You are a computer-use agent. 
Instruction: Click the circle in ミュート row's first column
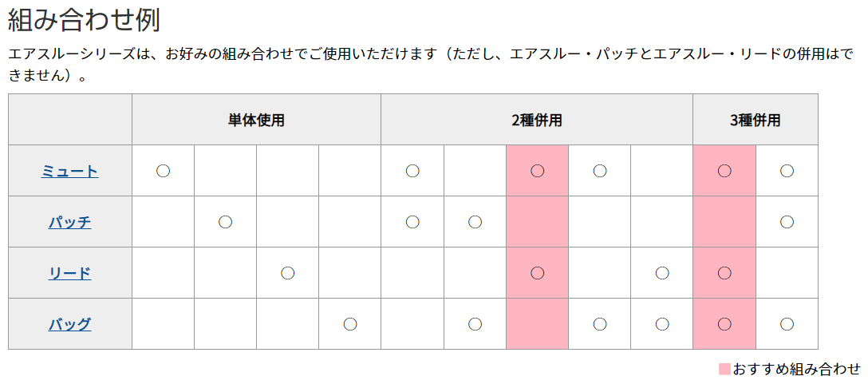[163, 171]
